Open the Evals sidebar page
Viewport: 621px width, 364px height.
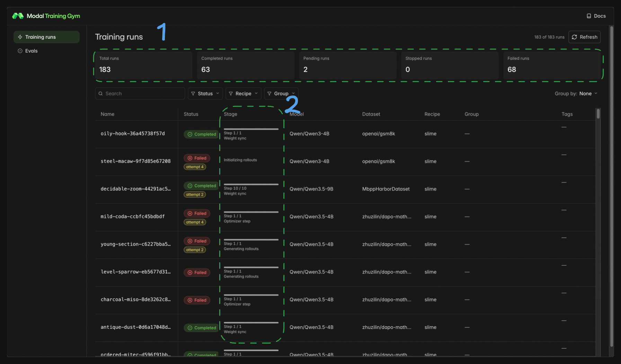(x=46, y=51)
